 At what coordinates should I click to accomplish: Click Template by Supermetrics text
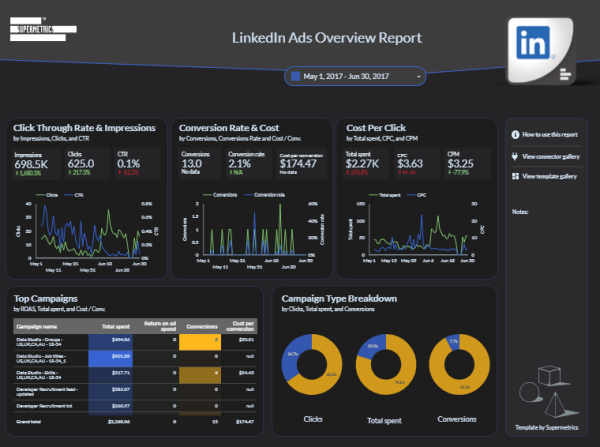[546, 427]
